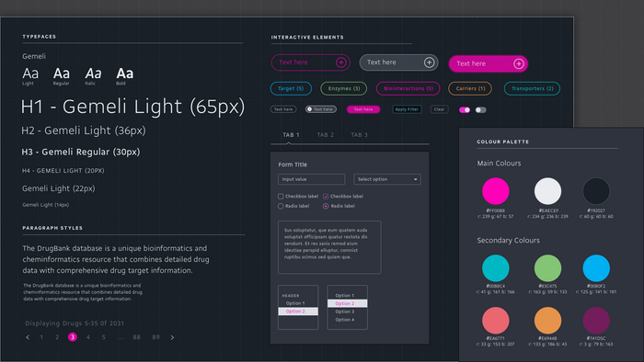Click the circle icon in the small grey Text here pill
The width and height of the screenshot is (644, 362).
(x=310, y=109)
